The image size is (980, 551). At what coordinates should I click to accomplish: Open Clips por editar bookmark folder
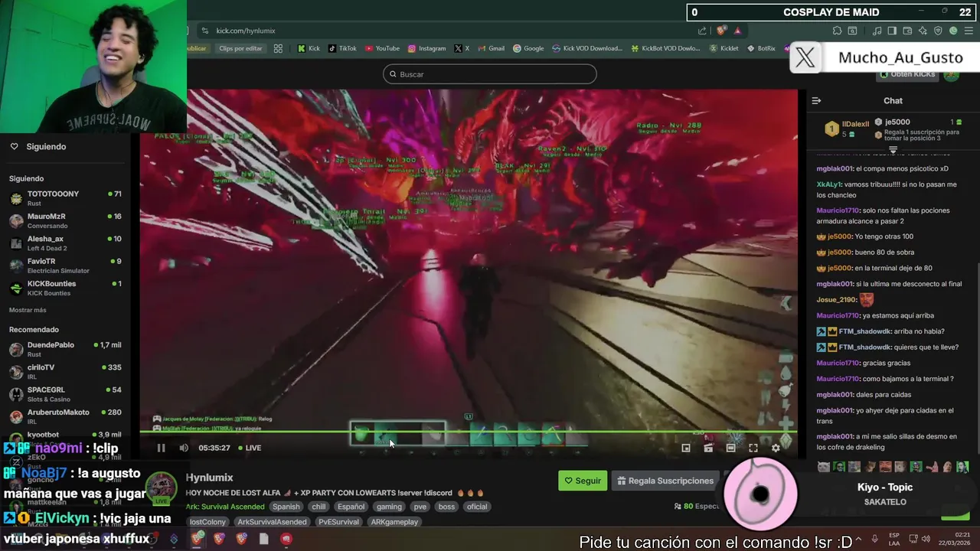pos(240,48)
